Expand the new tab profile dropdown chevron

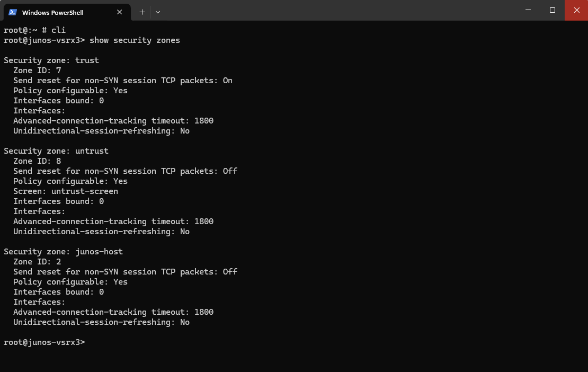158,12
